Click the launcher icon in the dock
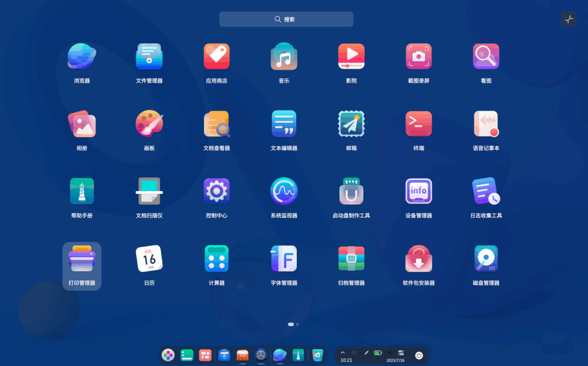Viewport: 588px width, 366px height. (x=168, y=355)
